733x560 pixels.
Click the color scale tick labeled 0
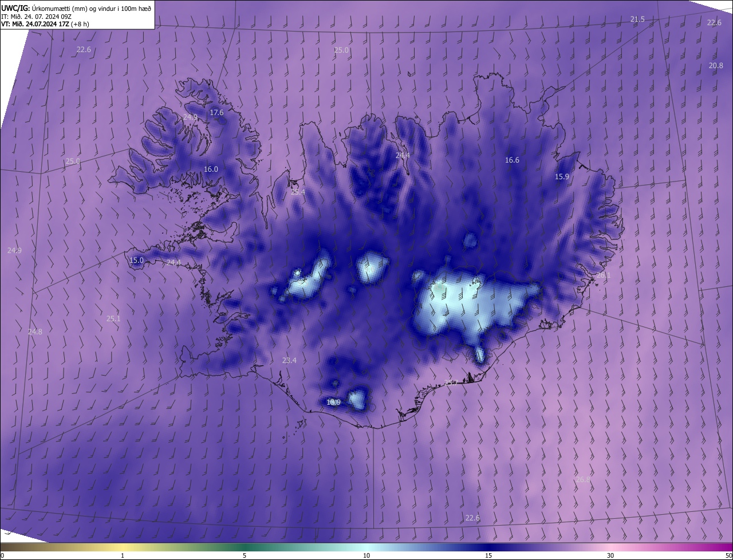click(x=2, y=555)
